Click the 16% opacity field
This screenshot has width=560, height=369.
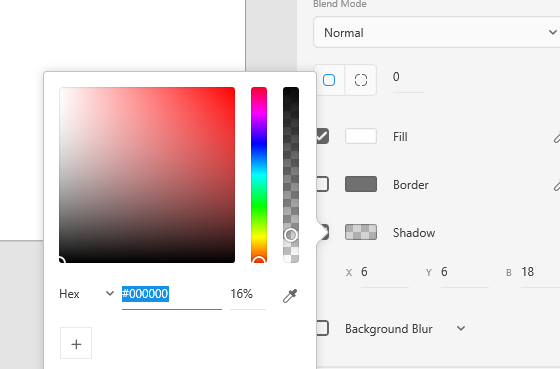[248, 294]
